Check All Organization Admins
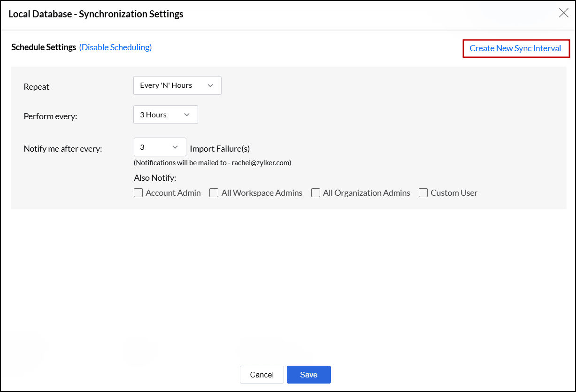Viewport: 576px width, 392px height. (315, 192)
